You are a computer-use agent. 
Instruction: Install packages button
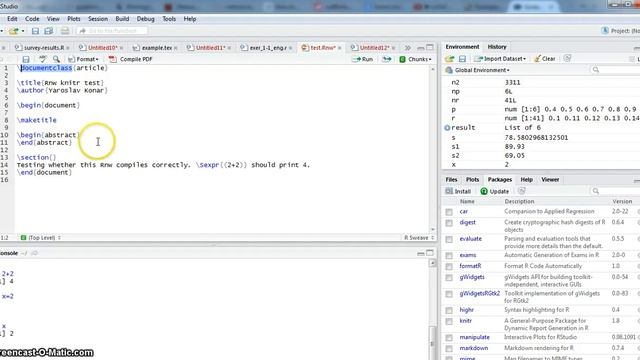point(458,191)
